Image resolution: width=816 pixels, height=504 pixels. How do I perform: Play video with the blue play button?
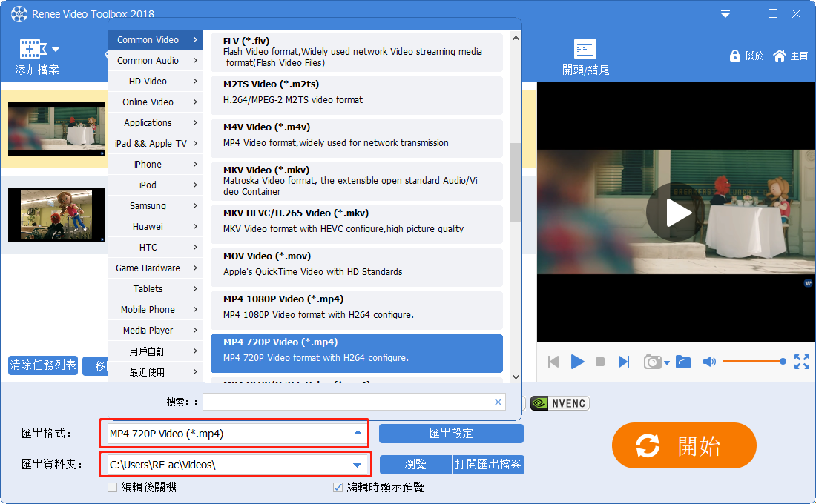click(577, 362)
